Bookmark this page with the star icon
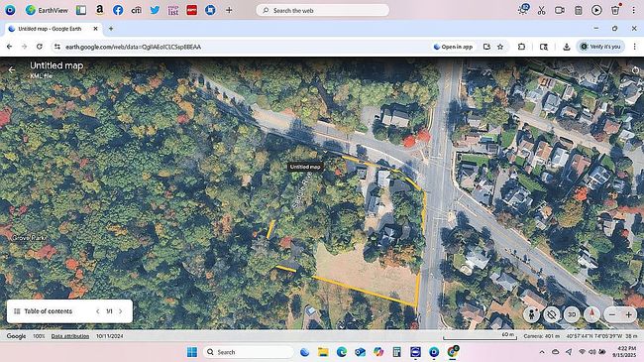This screenshot has width=644, height=362. [500, 47]
